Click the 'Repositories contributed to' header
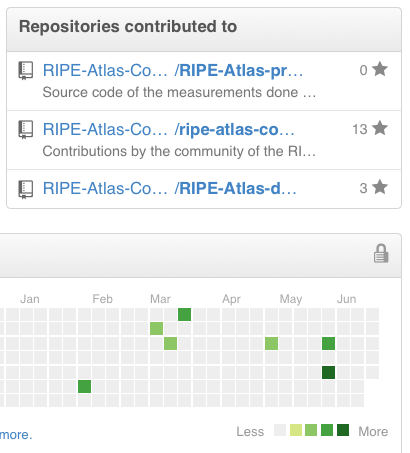Viewport: 410px width, 453px height. [128, 27]
